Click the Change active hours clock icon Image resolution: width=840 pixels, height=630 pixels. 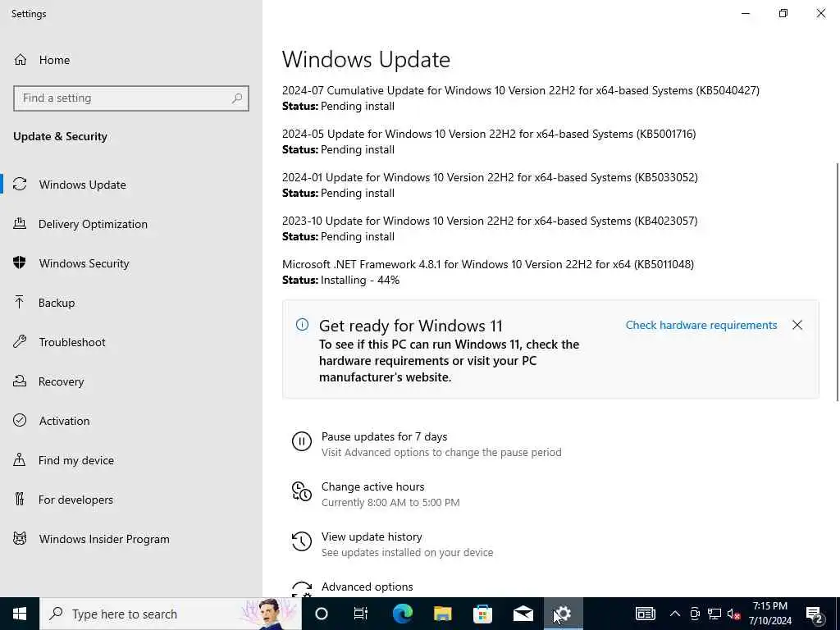tap(302, 491)
